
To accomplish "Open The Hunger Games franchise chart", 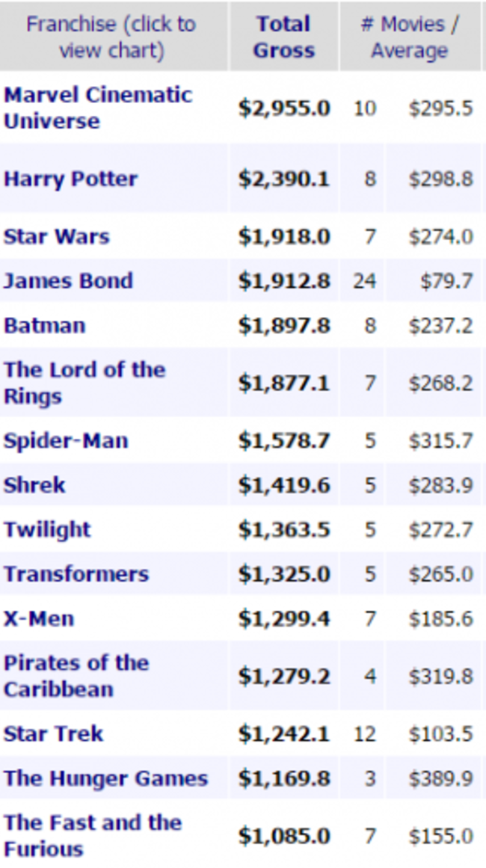I will pyautogui.click(x=105, y=778).
